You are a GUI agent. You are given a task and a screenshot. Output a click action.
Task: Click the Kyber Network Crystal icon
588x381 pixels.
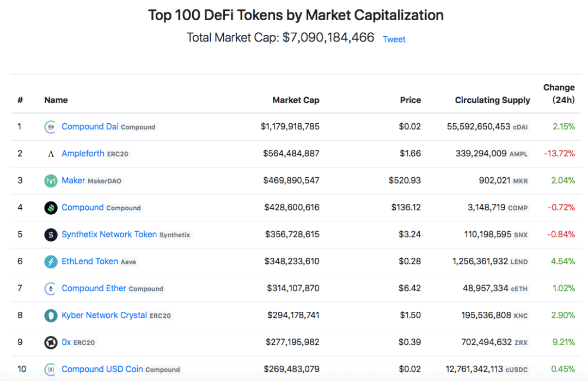(51, 316)
